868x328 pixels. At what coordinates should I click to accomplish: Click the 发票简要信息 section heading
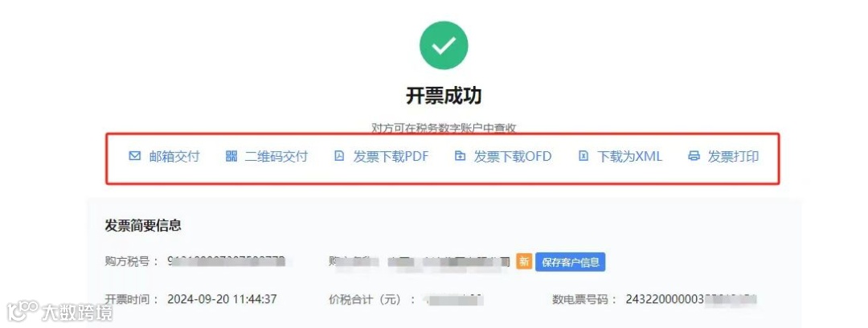click(143, 225)
